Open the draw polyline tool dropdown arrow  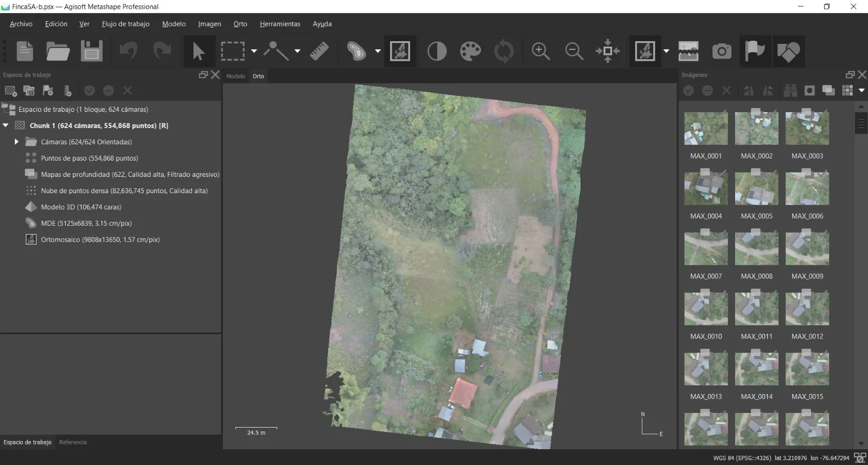(297, 51)
